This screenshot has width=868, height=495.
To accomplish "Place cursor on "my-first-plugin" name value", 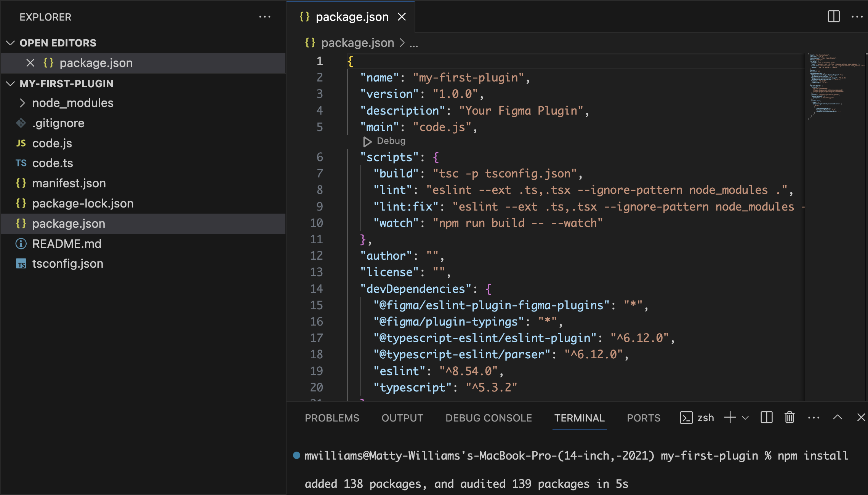I will point(468,78).
